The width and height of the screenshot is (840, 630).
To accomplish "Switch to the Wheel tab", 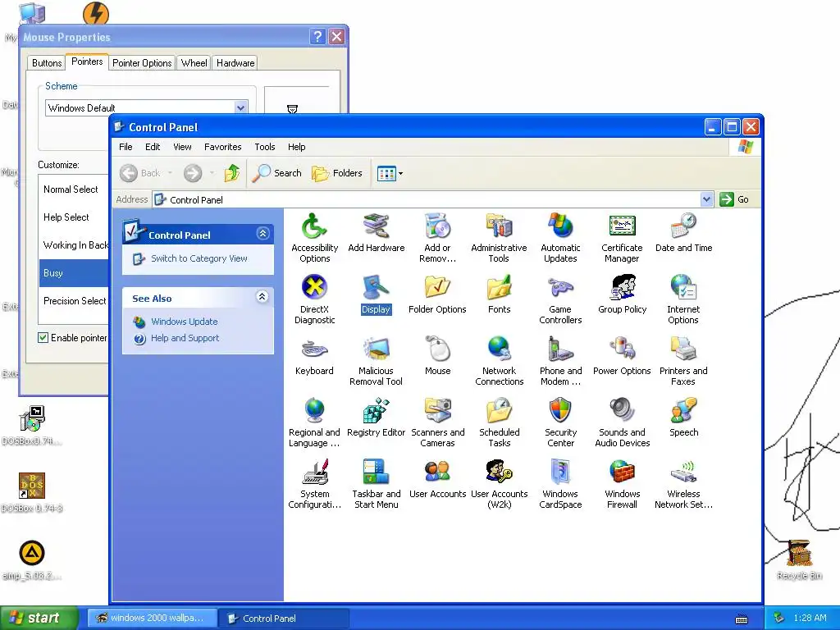I will point(194,62).
